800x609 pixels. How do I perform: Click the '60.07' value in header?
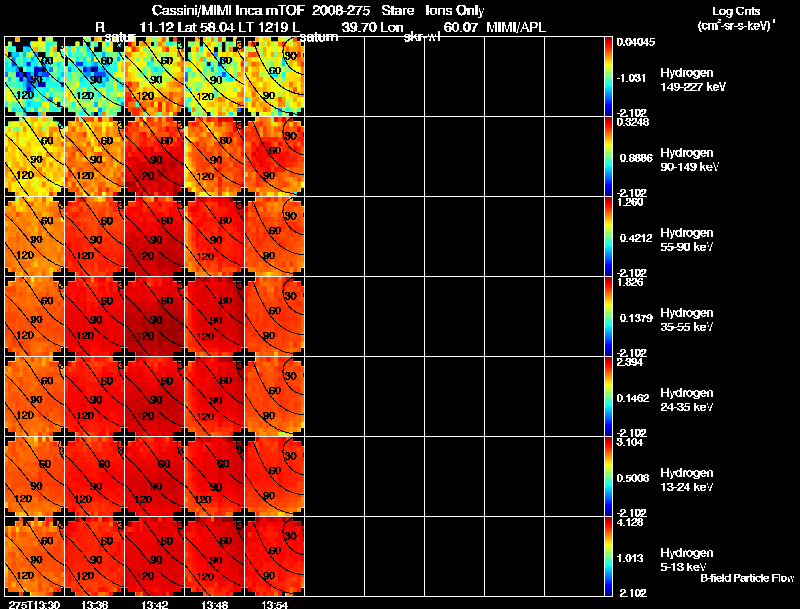(461, 27)
